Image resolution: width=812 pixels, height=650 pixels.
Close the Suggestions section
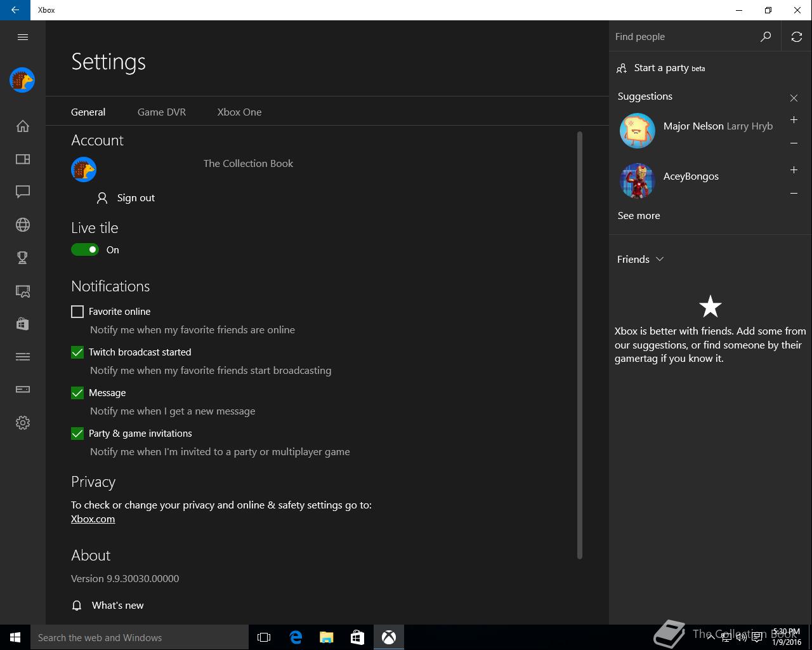coord(794,98)
